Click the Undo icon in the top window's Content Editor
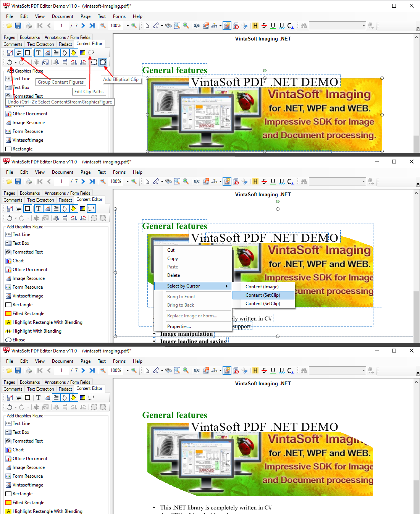Viewport: 420px width, 514px height. click(10, 62)
